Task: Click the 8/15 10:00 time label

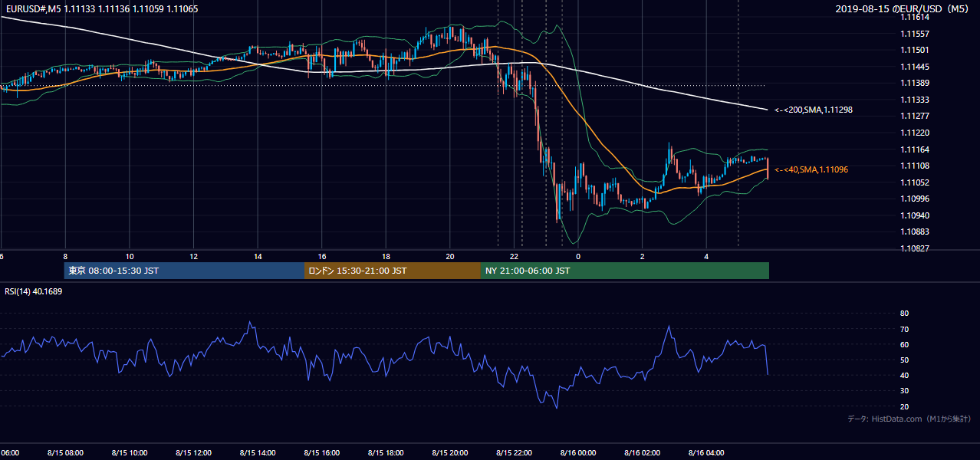Action: click(130, 453)
